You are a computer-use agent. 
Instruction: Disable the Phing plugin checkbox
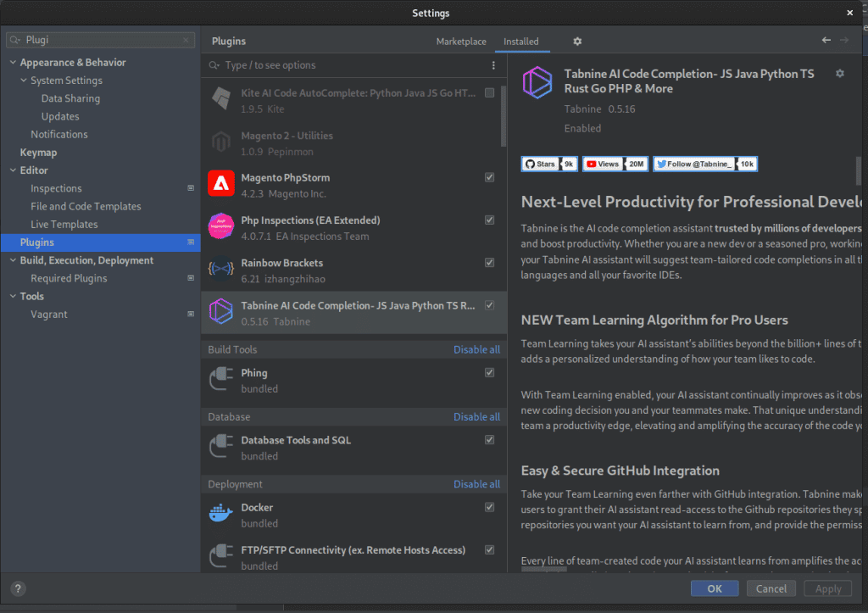pyautogui.click(x=489, y=373)
